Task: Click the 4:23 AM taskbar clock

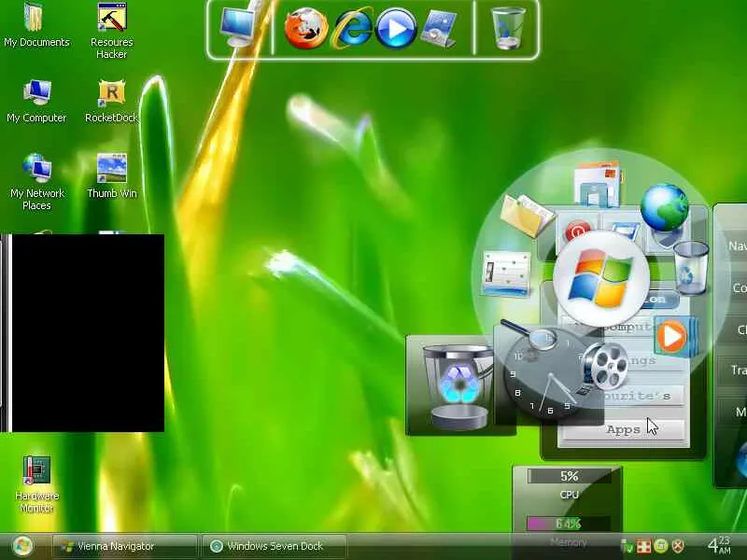Action: 719,545
